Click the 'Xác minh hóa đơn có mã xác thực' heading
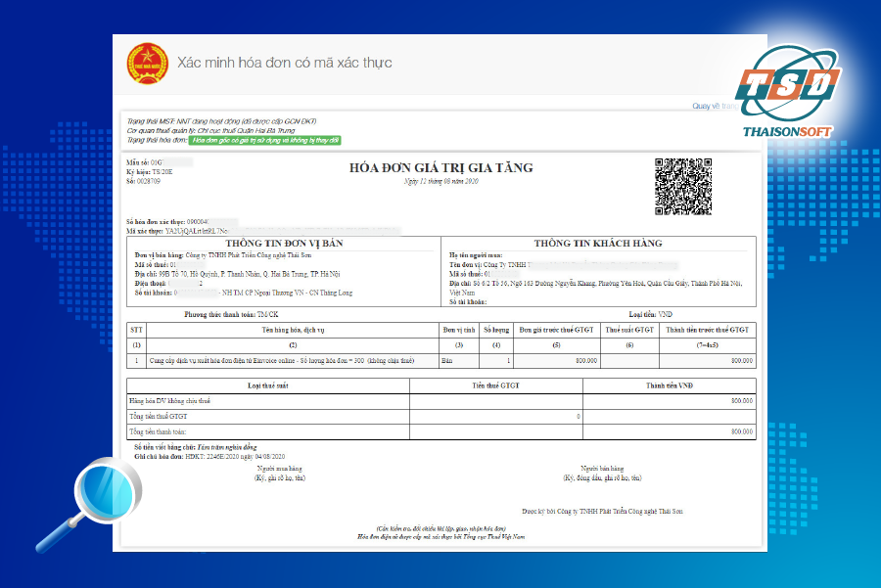Viewport: 881px width, 588px height. 284,63
